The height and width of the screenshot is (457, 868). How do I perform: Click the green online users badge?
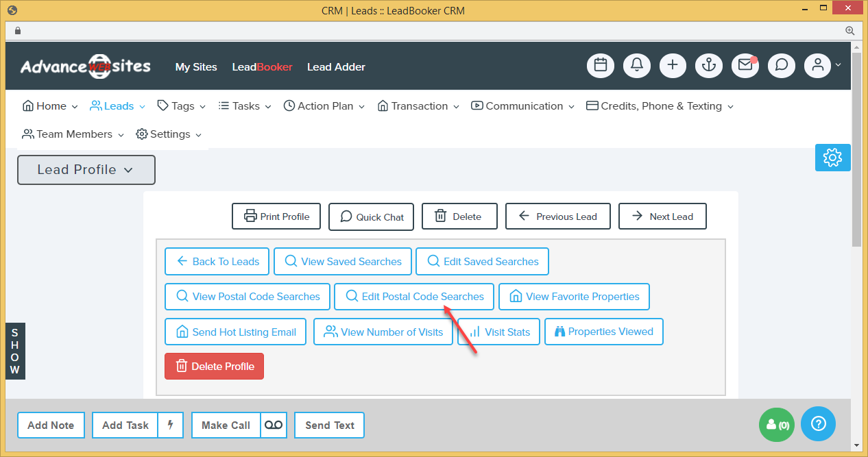(x=777, y=425)
